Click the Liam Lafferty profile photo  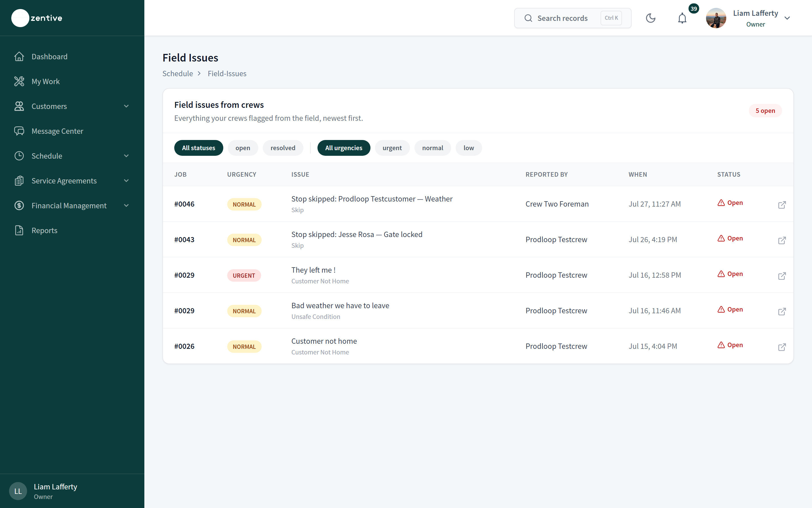coord(716,18)
